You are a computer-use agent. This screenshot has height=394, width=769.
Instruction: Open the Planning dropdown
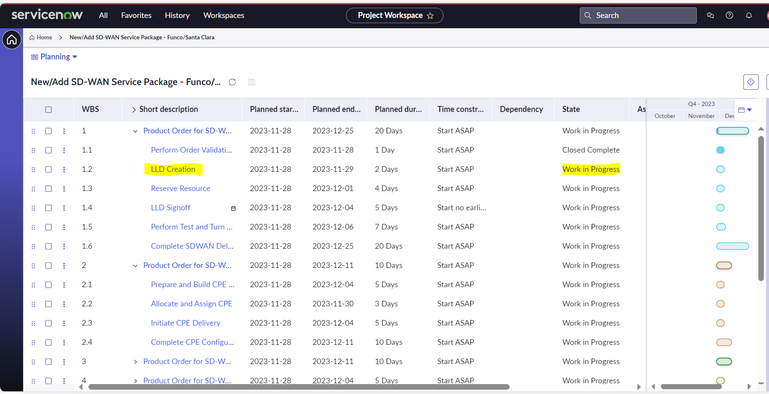(x=54, y=57)
